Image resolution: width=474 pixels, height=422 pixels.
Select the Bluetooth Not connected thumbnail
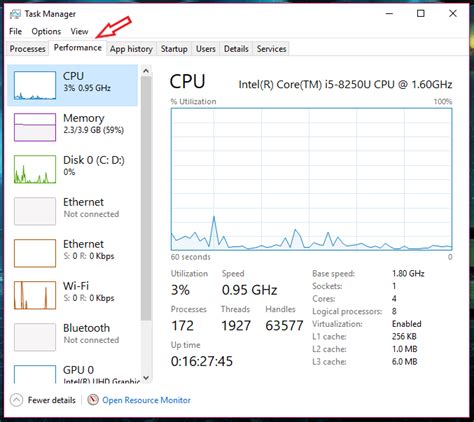coord(35,337)
